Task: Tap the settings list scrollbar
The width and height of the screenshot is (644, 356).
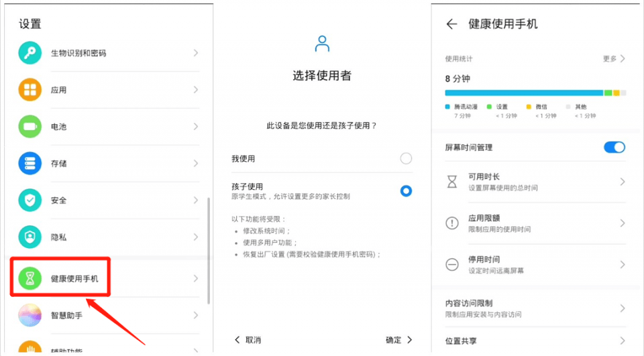Action: [209, 251]
